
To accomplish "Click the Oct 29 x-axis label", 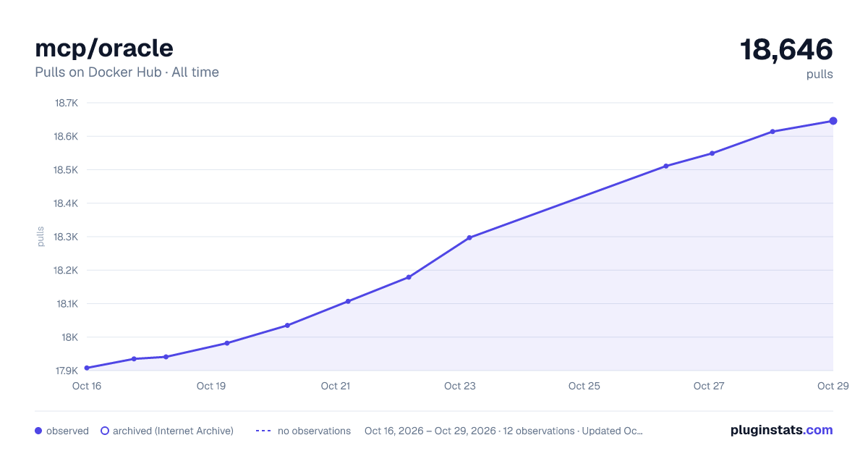I will [x=833, y=386].
